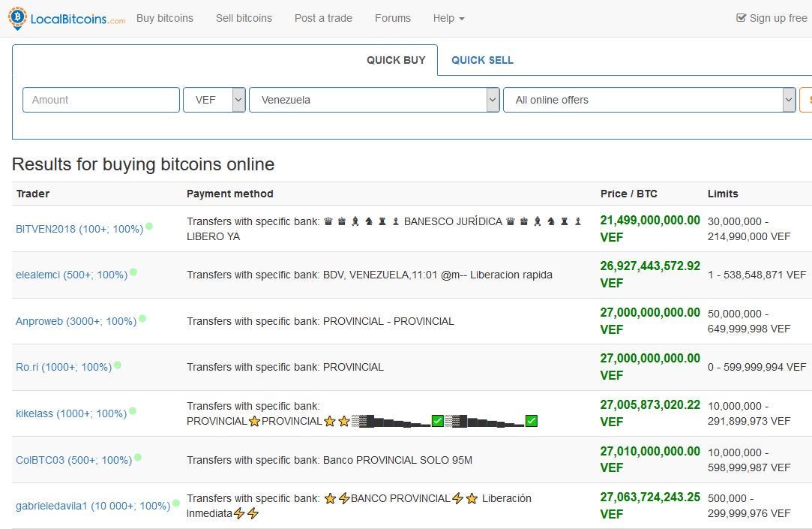Click Ro.ri's green online status dot
Screen dimensions: 812x529
tap(118, 365)
